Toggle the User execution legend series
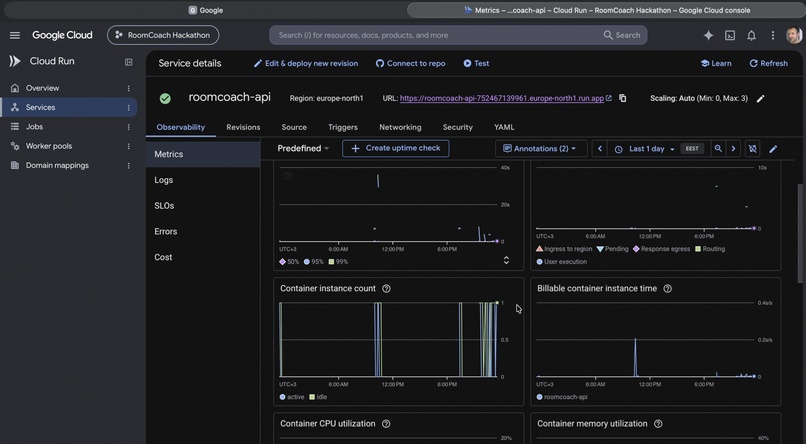This screenshot has height=444, width=806. tap(561, 262)
